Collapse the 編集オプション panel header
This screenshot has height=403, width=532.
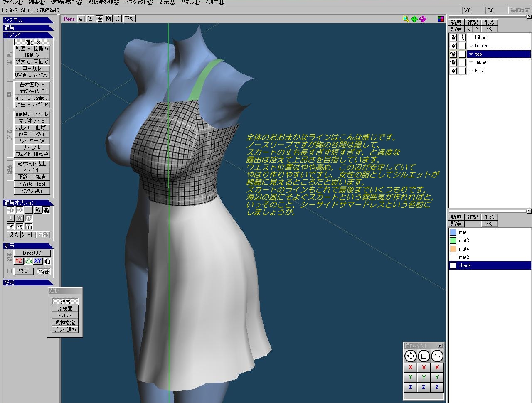point(28,203)
